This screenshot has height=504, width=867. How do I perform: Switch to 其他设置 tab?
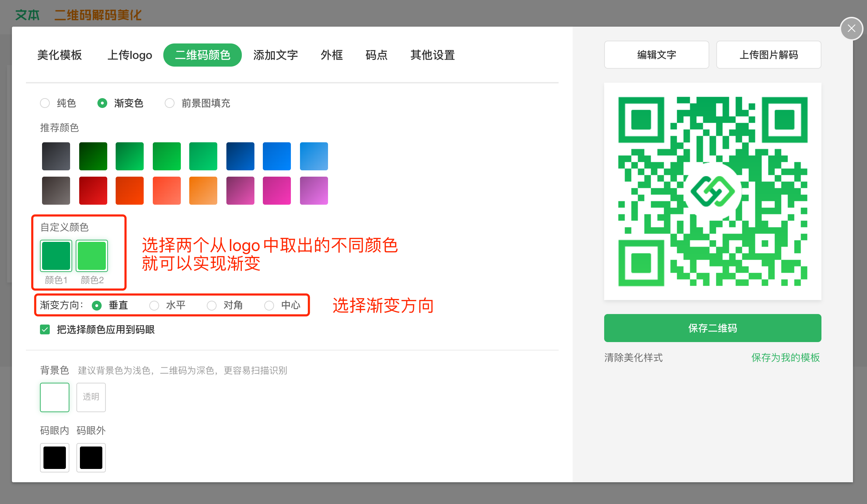click(x=432, y=55)
